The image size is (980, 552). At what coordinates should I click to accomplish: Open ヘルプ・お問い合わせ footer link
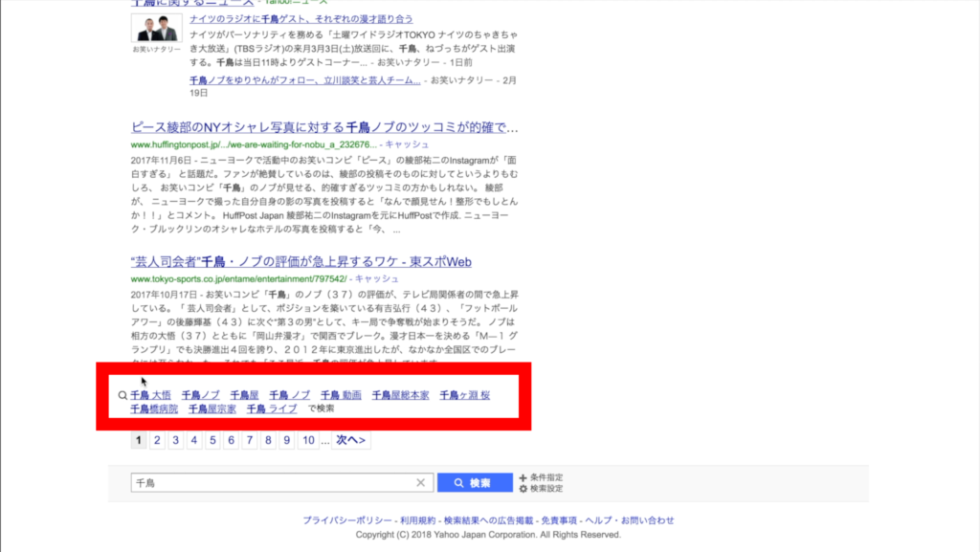pos(630,520)
